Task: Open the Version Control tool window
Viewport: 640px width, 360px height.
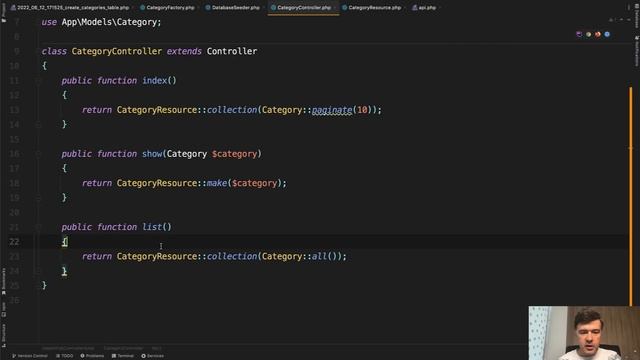Action: [x=30, y=356]
